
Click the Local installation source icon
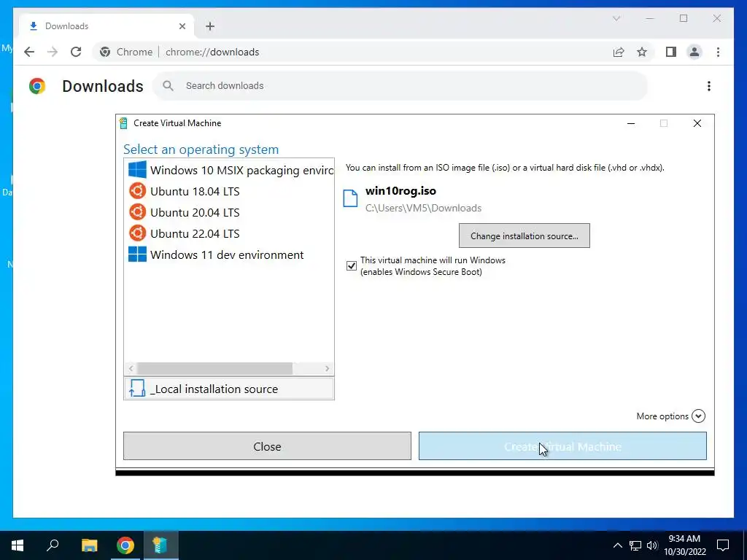point(137,388)
